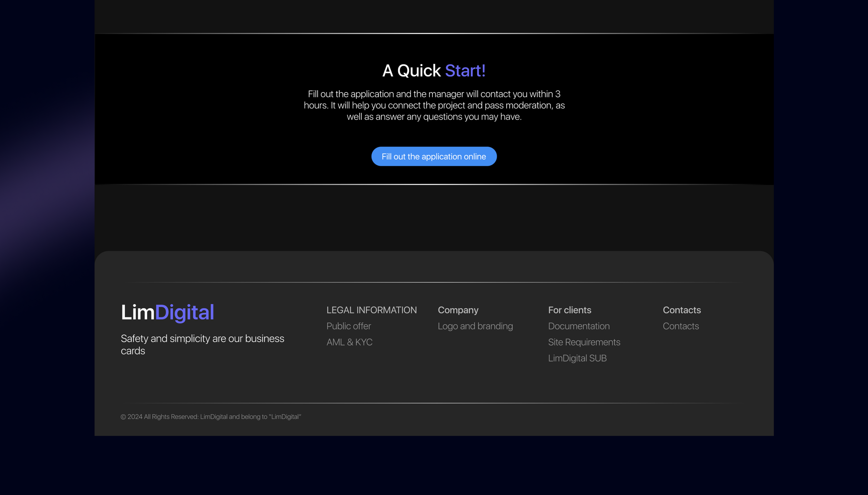
Task: Open the Site Requirements page
Action: point(584,342)
